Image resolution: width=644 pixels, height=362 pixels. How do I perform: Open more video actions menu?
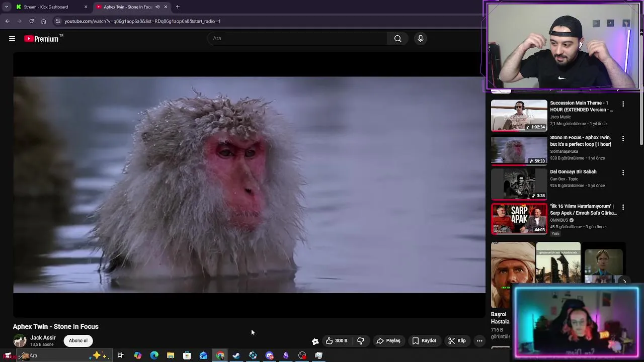click(x=479, y=341)
